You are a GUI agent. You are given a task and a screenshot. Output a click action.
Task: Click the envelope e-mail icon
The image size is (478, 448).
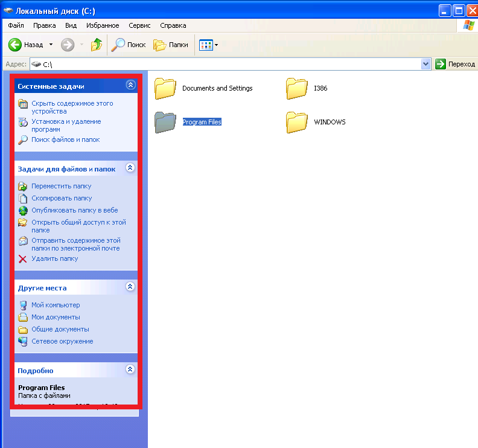(x=23, y=241)
